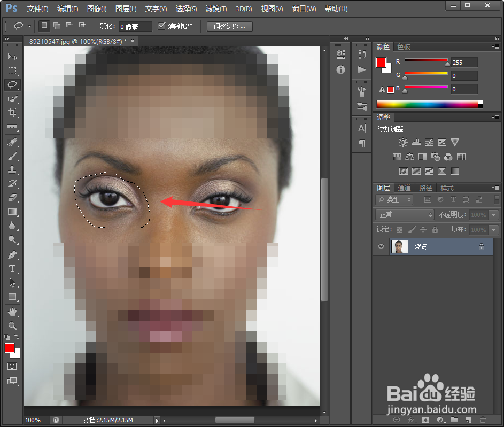Select the Blur tool
504x427 pixels.
pyautogui.click(x=12, y=226)
